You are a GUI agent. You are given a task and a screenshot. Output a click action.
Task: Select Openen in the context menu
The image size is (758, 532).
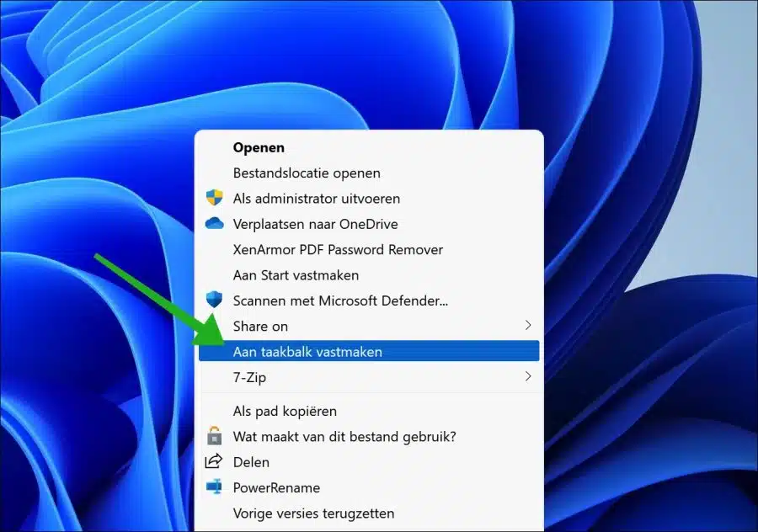(x=369, y=147)
